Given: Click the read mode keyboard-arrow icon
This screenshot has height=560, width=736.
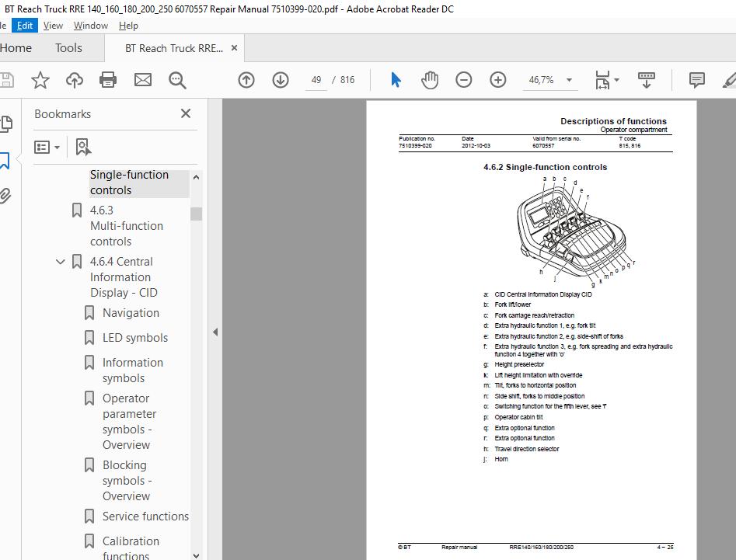Looking at the screenshot, I should 647,80.
